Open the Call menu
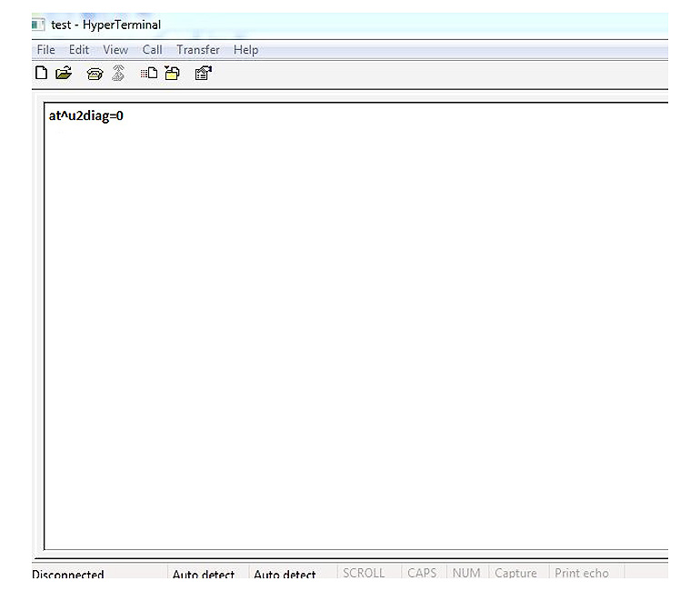700x591 pixels. (x=152, y=49)
